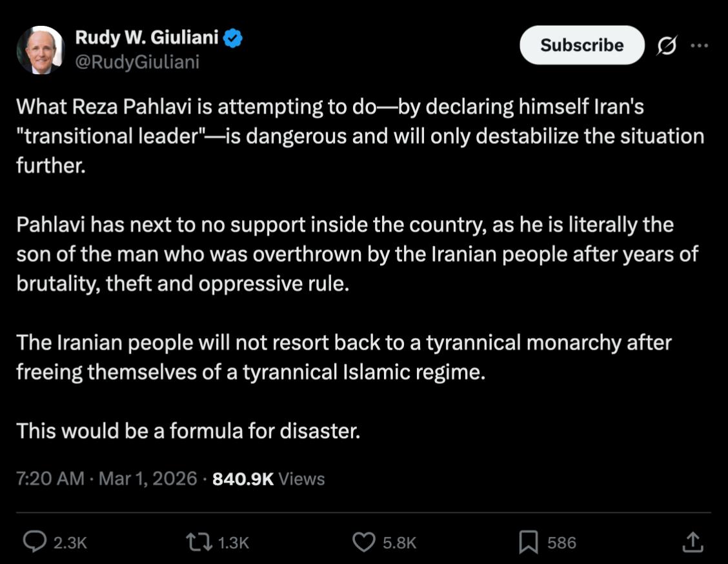
Task: Click the Rudy W. Giuliani display name
Action: pos(147,37)
